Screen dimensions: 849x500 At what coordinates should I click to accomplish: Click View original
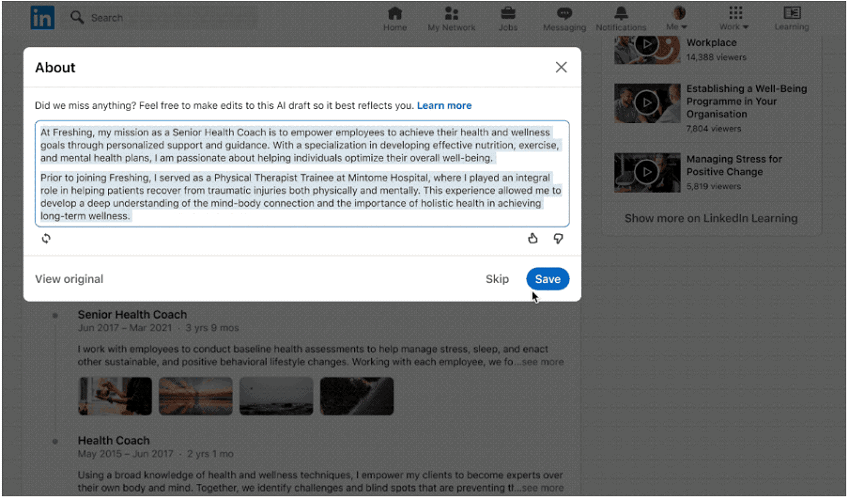tap(69, 279)
